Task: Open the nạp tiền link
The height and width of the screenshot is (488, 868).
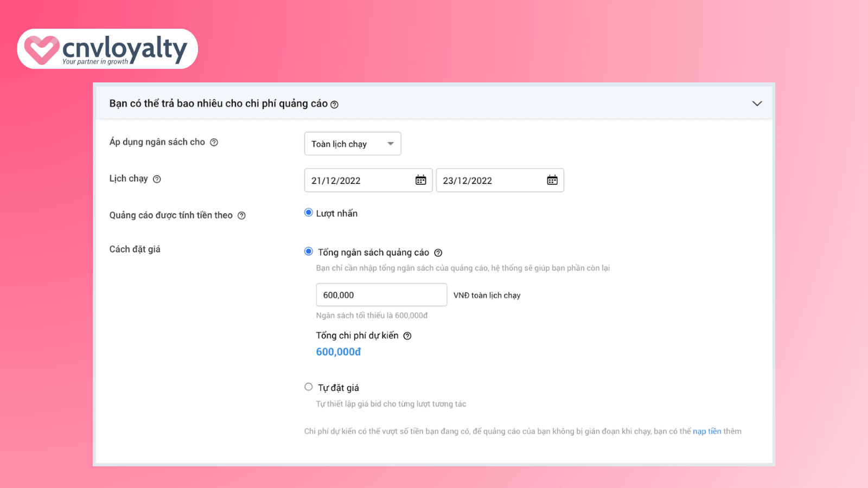Action: click(707, 432)
